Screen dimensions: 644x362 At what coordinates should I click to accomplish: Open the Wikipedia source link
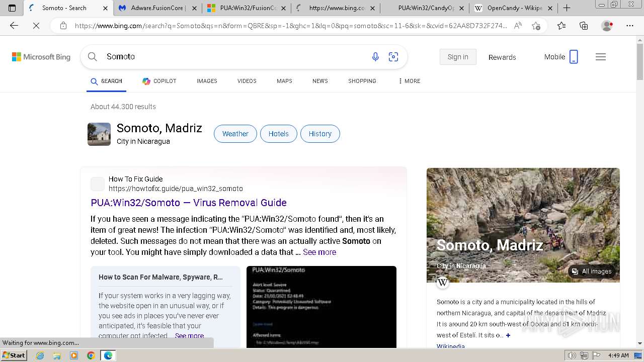tap(451, 346)
